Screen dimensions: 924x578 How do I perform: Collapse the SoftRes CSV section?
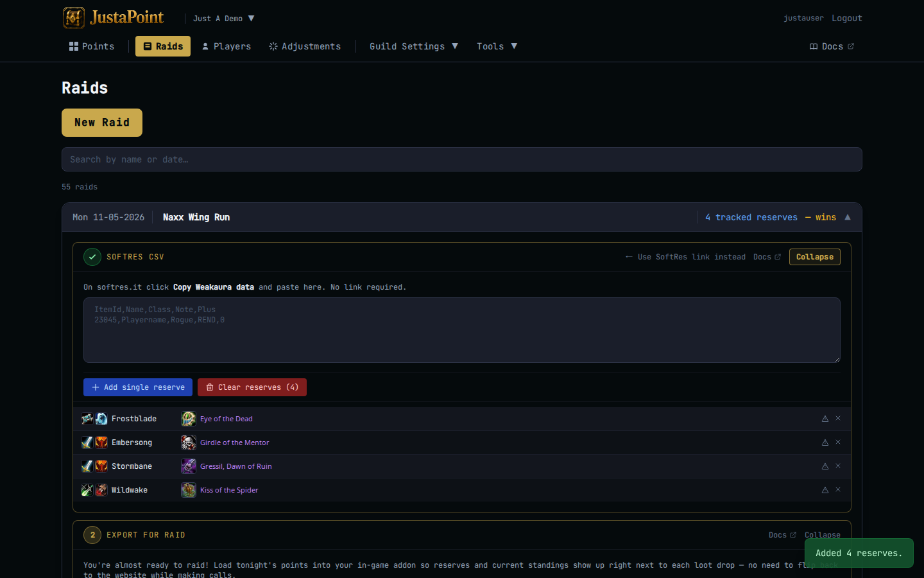815,257
